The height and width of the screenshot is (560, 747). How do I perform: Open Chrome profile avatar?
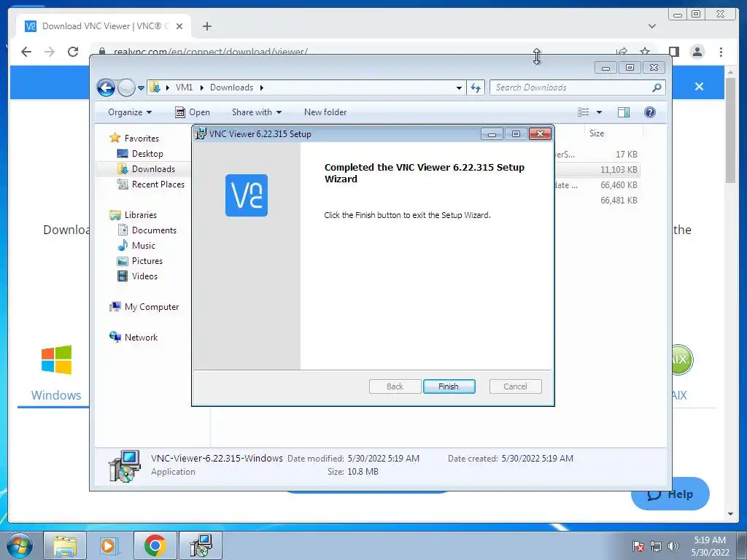coord(697,52)
